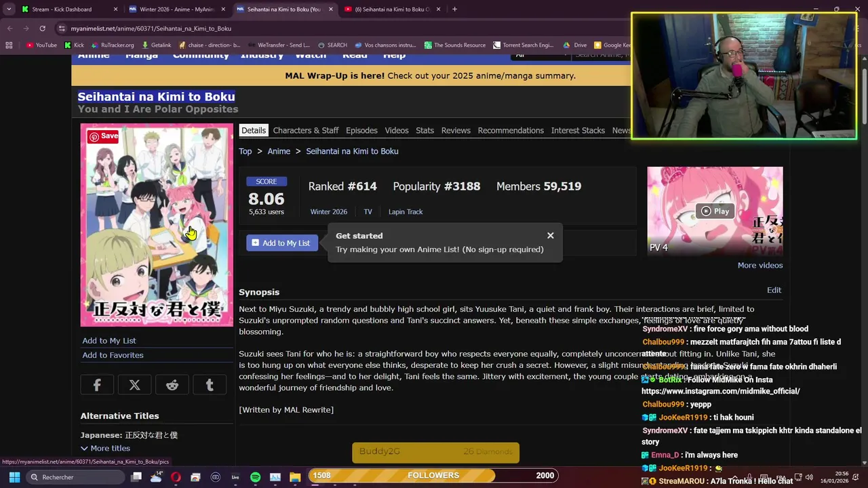Click Add to My List link under poster
Image resolution: width=868 pixels, height=488 pixels.
(x=109, y=340)
